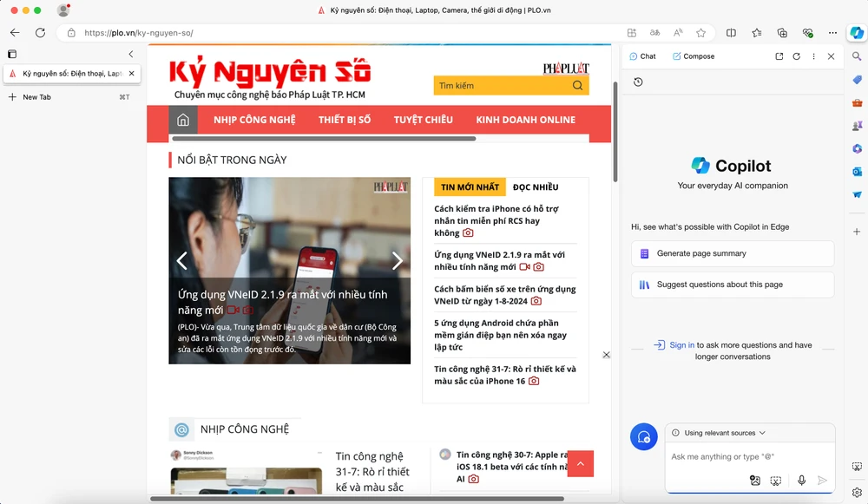The height and width of the screenshot is (504, 868).
Task: Click the Sign in link in Copilot
Action: (x=681, y=344)
